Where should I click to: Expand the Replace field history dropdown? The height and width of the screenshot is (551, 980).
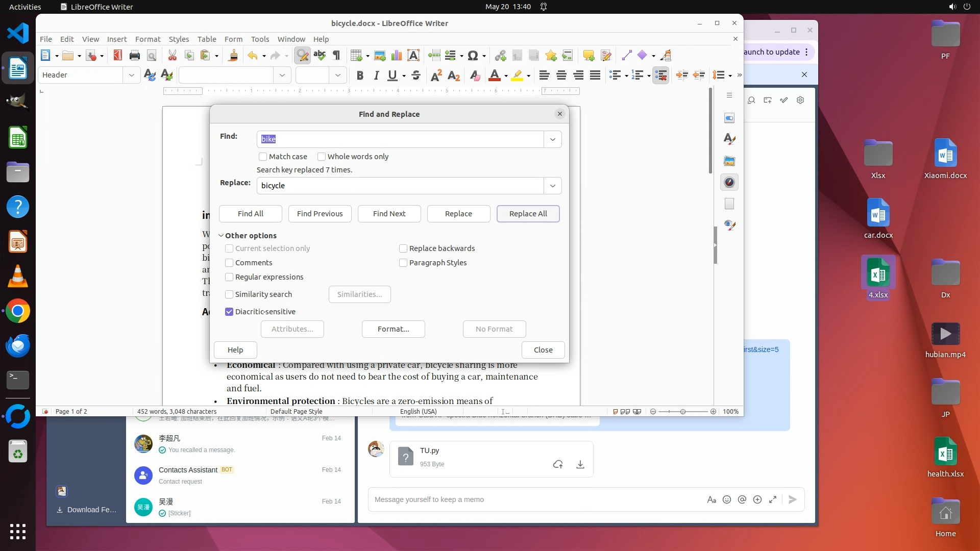click(x=552, y=186)
